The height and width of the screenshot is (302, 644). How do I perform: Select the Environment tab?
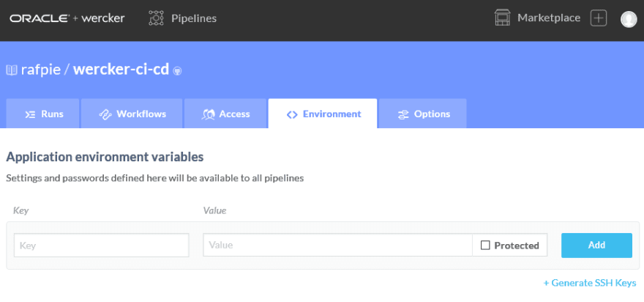click(x=323, y=114)
